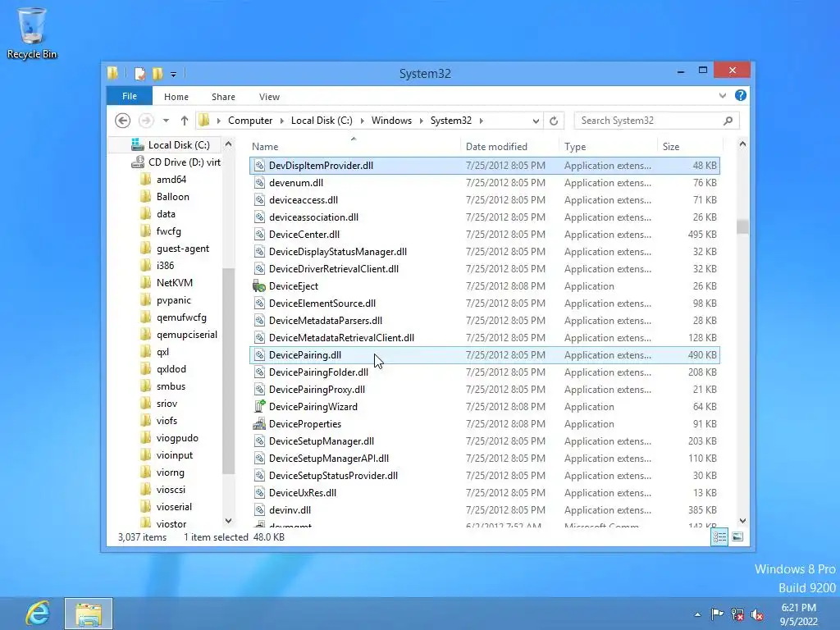Go up one folder level arrow
The image size is (840, 630).
click(185, 121)
